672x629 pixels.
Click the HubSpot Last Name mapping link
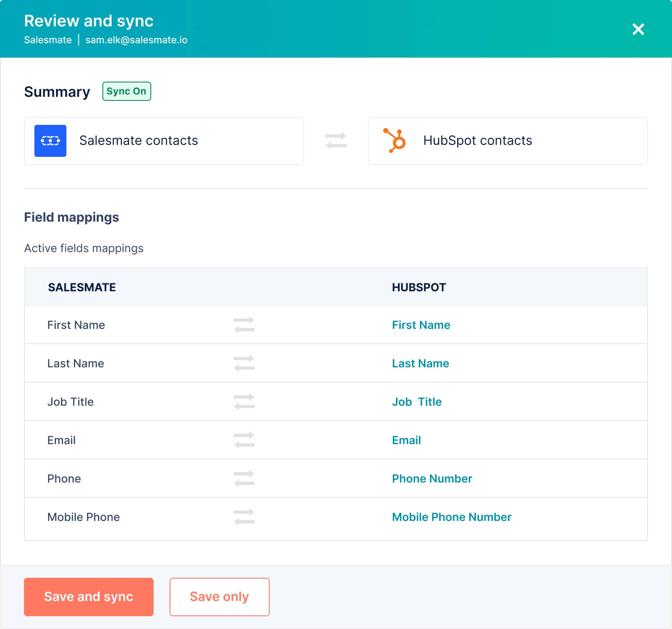tap(420, 363)
